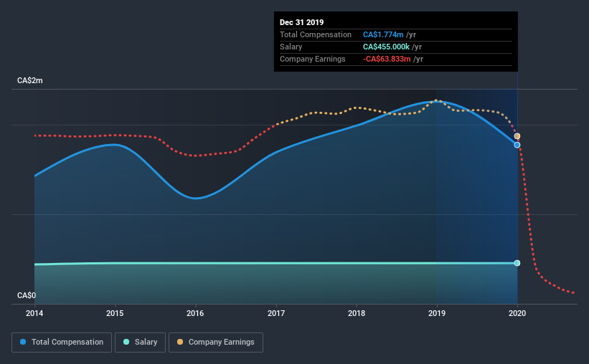This screenshot has width=589, height=364.
Task: Select the 2014 x-axis label
Action: tap(34, 313)
